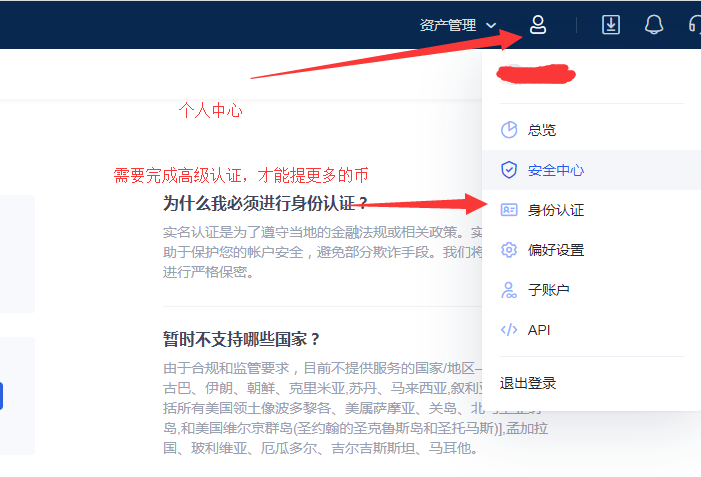Go to 身份认证 in the menu

[591, 210]
